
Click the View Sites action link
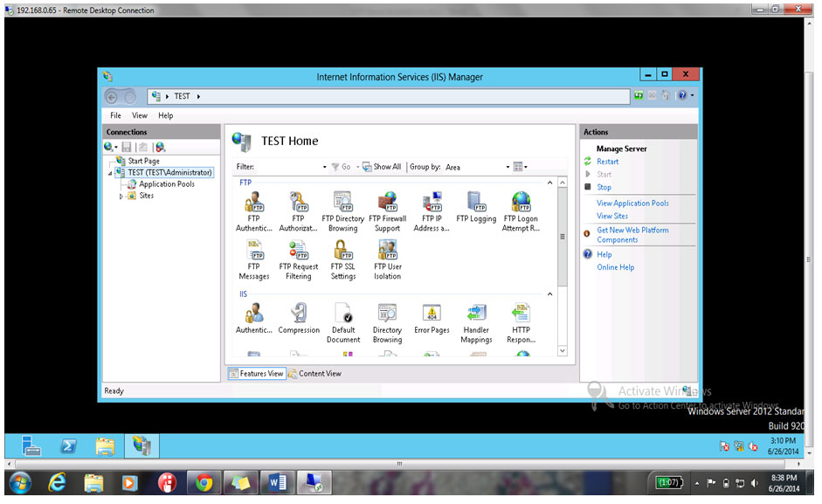(x=611, y=216)
